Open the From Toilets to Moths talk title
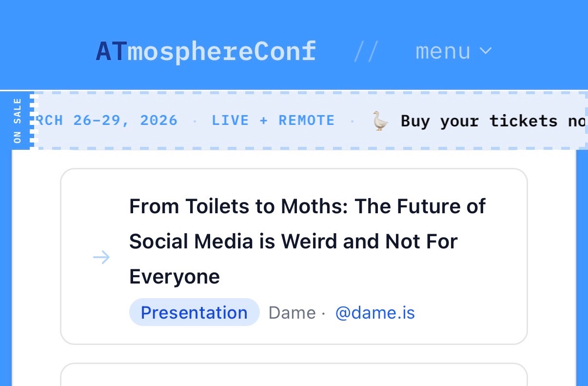The height and width of the screenshot is (386, 588). [x=307, y=242]
